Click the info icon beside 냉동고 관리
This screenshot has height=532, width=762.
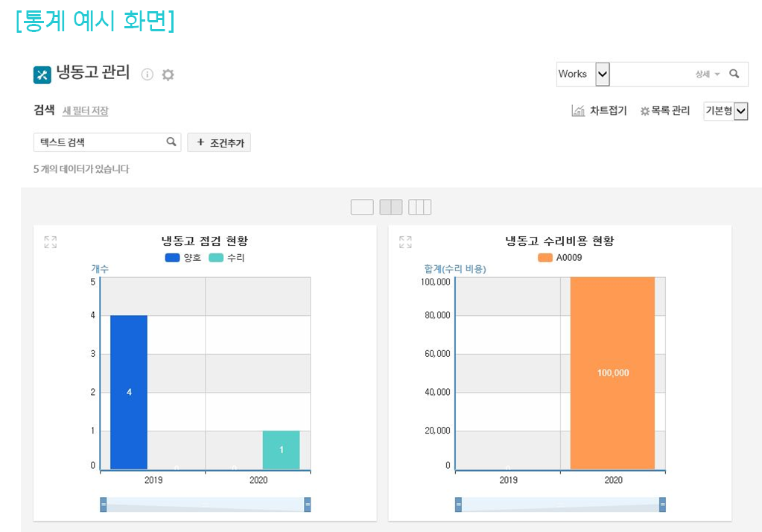(x=147, y=75)
